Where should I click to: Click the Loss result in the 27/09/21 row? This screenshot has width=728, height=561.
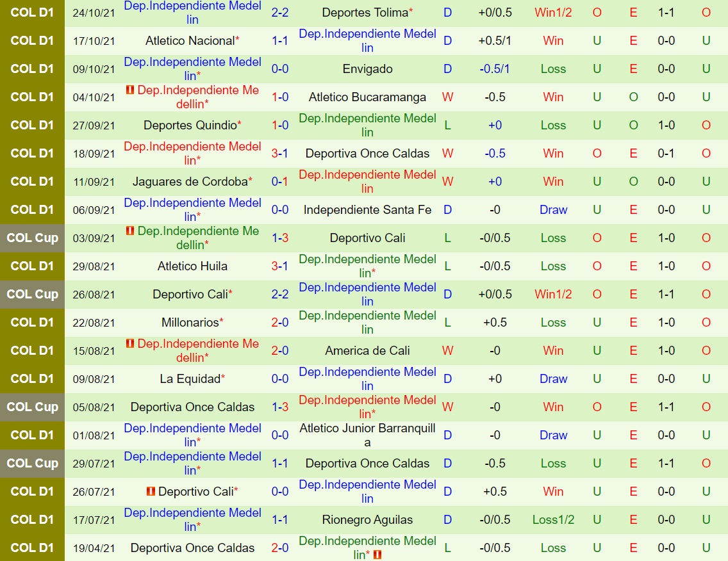pyautogui.click(x=553, y=126)
